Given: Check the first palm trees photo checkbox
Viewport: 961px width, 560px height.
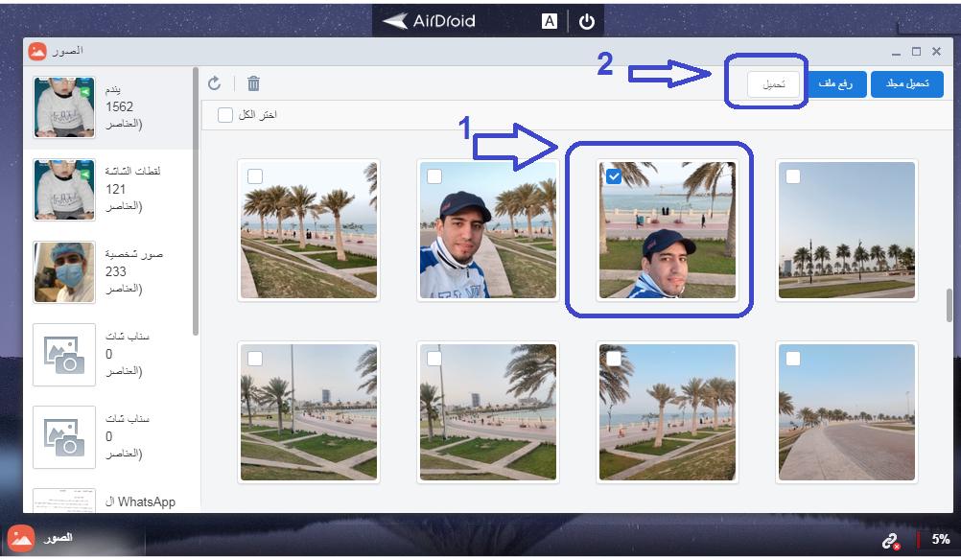Looking at the screenshot, I should point(255,176).
